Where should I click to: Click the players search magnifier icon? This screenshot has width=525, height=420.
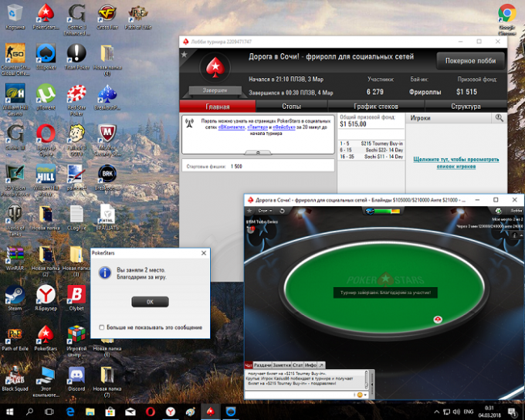tap(499, 118)
